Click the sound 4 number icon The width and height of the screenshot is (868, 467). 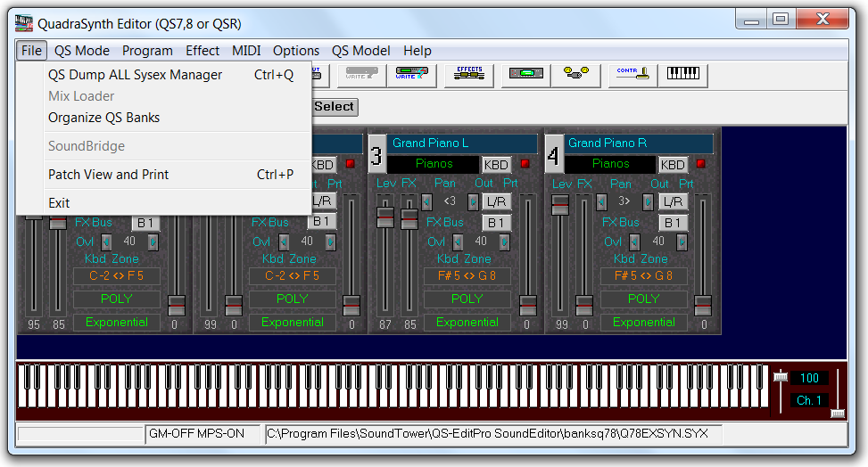[x=554, y=153]
